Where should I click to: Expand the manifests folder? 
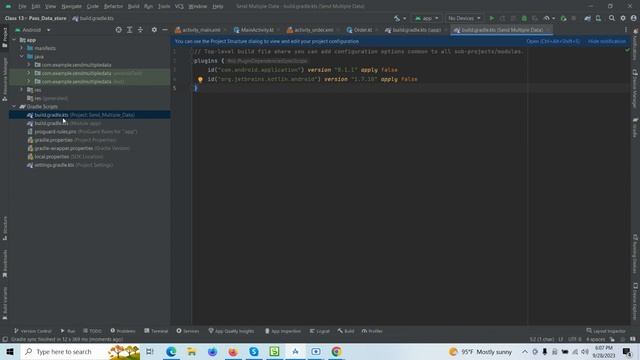[22, 48]
